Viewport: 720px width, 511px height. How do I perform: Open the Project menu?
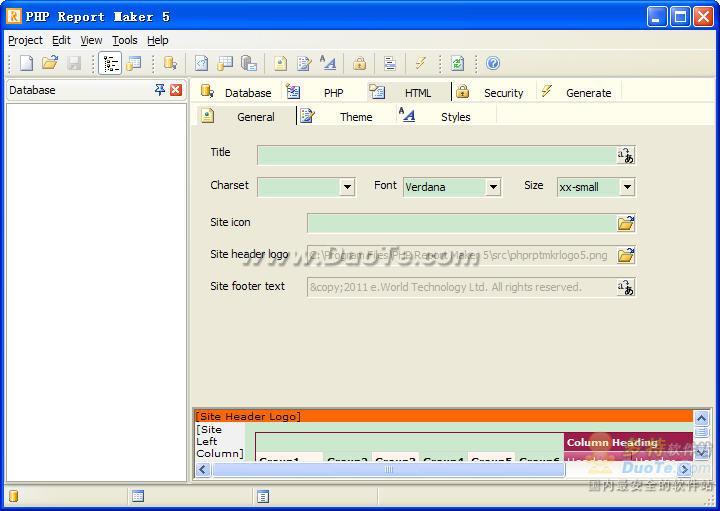(x=25, y=40)
